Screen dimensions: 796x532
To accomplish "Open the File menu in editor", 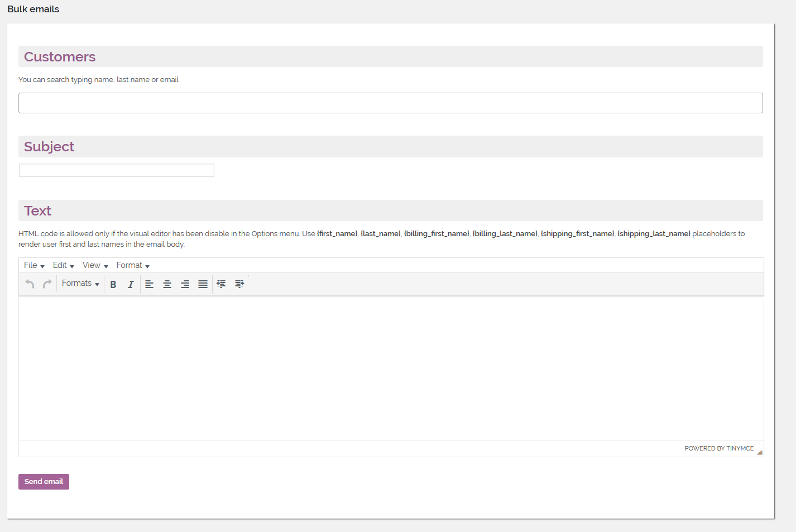I will point(34,265).
